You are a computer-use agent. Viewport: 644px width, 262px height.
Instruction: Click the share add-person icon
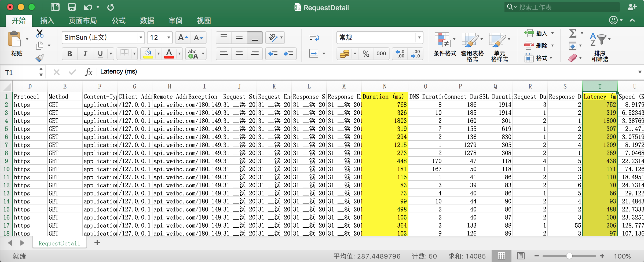pyautogui.click(x=632, y=7)
